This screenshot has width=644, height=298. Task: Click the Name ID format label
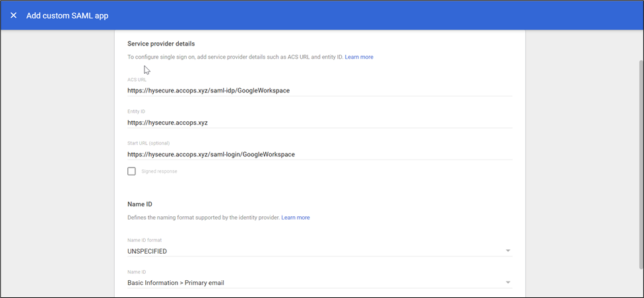tap(144, 240)
